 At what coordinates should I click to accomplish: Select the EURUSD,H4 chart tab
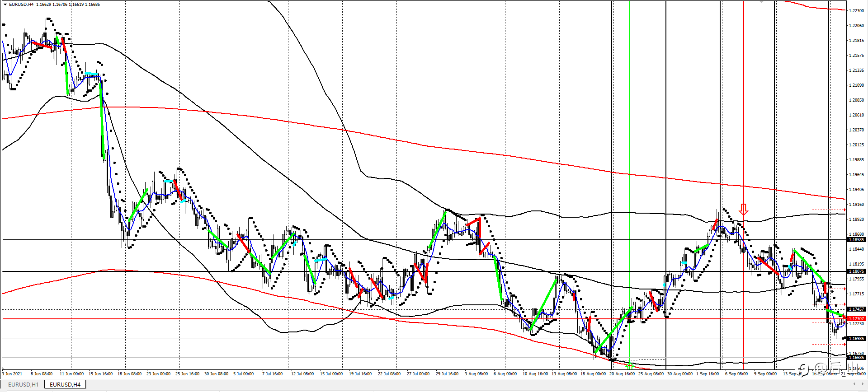(65, 384)
